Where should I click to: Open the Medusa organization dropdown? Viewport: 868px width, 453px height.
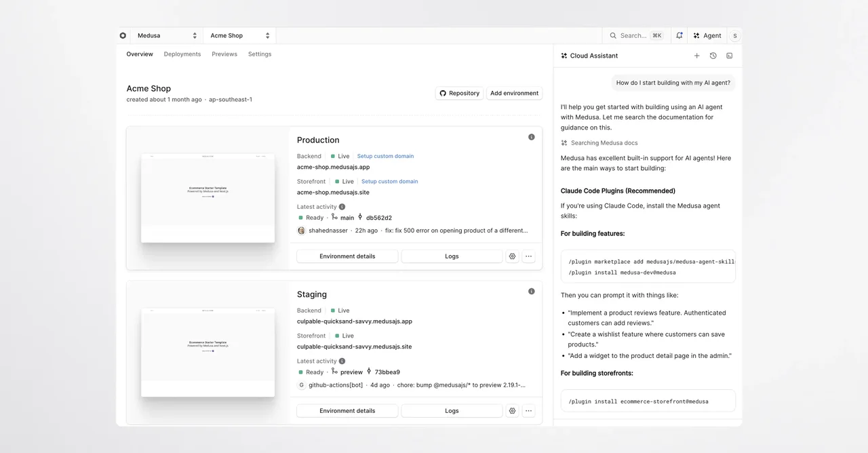point(166,35)
